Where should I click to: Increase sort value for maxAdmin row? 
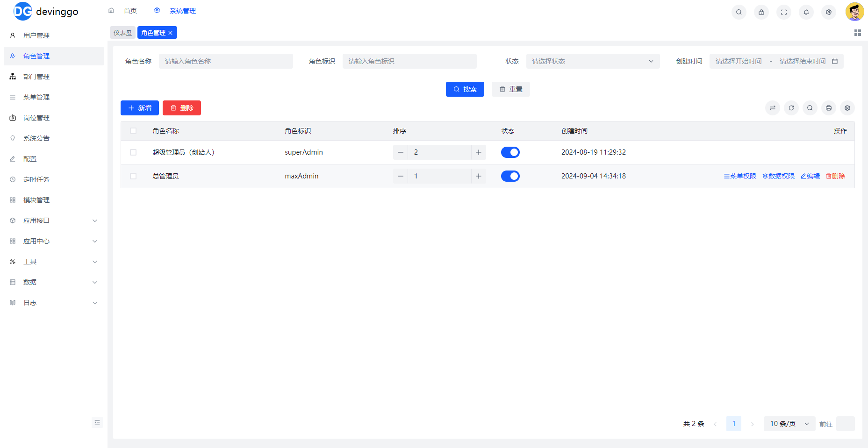tap(479, 176)
